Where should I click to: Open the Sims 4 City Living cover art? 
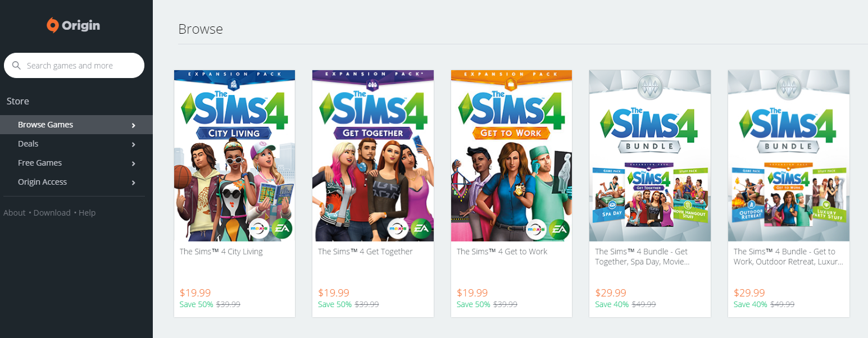[x=235, y=156]
